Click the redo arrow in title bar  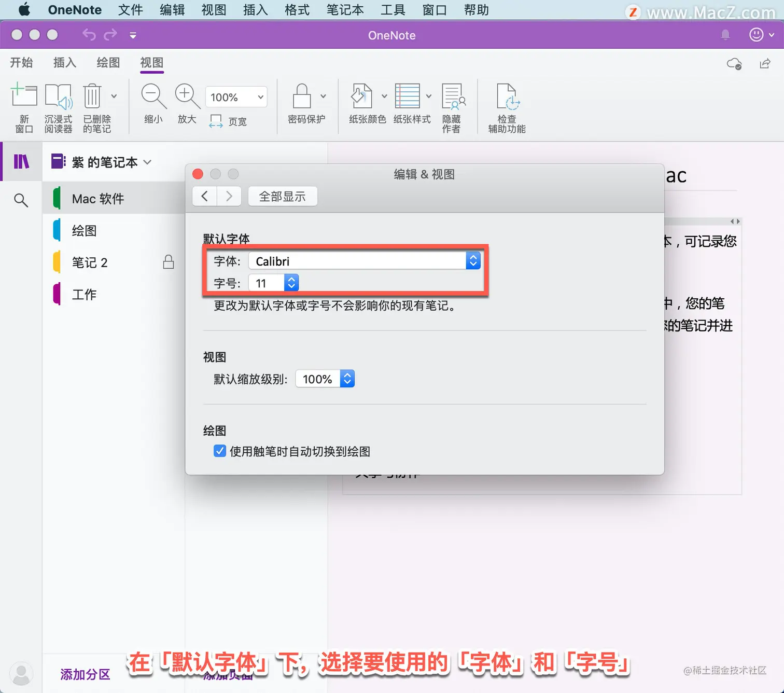coord(110,35)
